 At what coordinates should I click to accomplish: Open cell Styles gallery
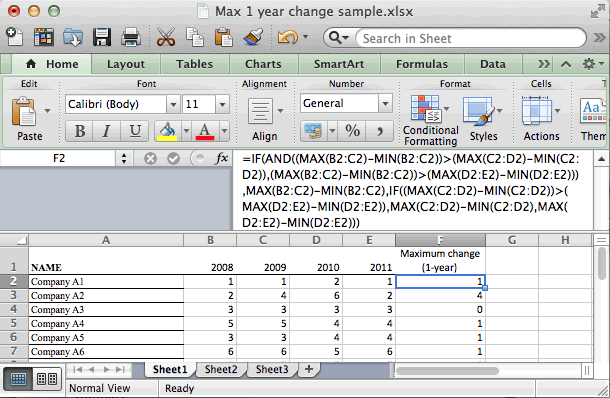point(483,119)
